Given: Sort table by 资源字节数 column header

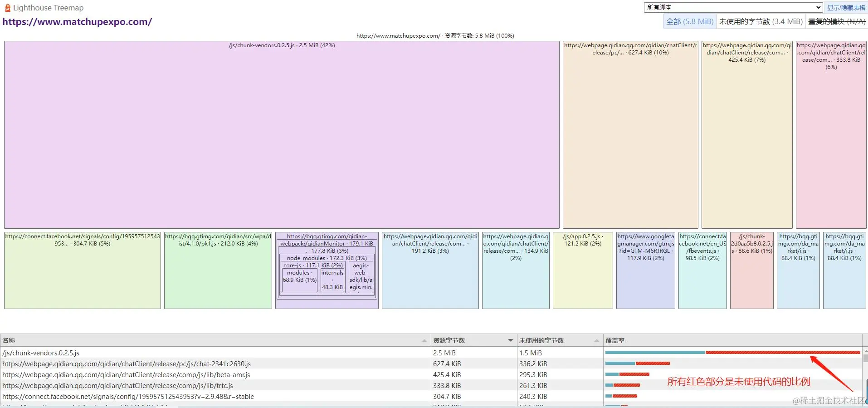Looking at the screenshot, I should 473,340.
